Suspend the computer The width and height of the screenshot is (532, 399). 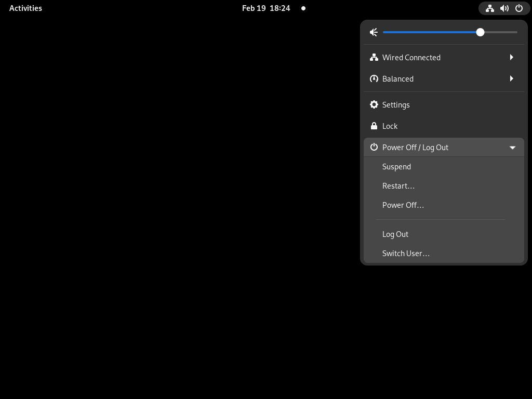pyautogui.click(x=444, y=167)
